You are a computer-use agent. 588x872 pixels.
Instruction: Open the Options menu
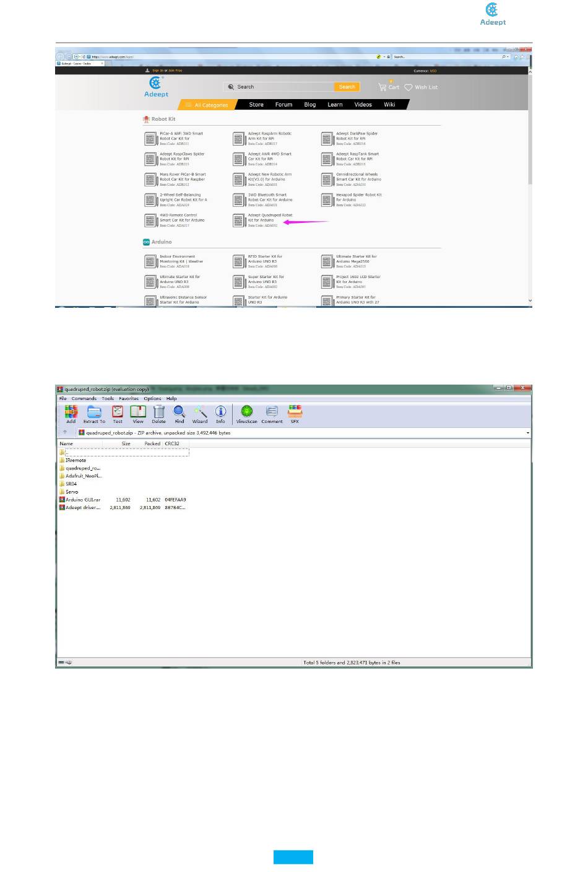pyautogui.click(x=152, y=399)
